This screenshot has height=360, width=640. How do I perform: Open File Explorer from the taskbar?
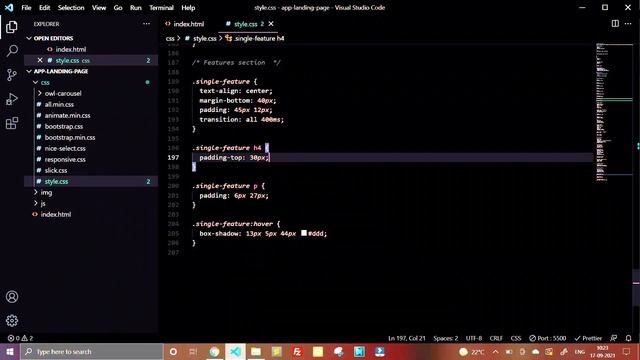click(256, 351)
